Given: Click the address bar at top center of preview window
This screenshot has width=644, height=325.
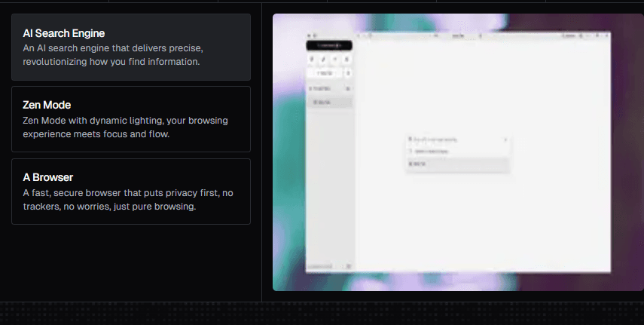Looking at the screenshot, I should coord(458,35).
